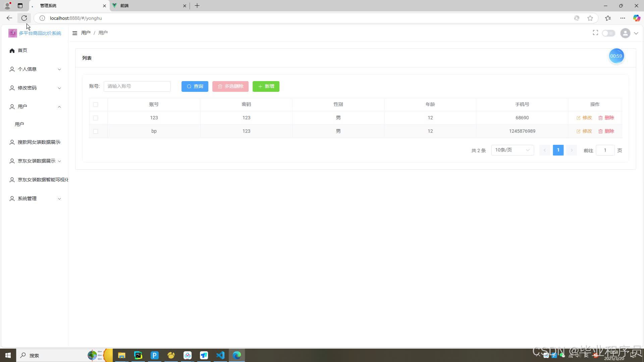Click the user avatar icon
The width and height of the screenshot is (644, 362).
click(x=625, y=33)
